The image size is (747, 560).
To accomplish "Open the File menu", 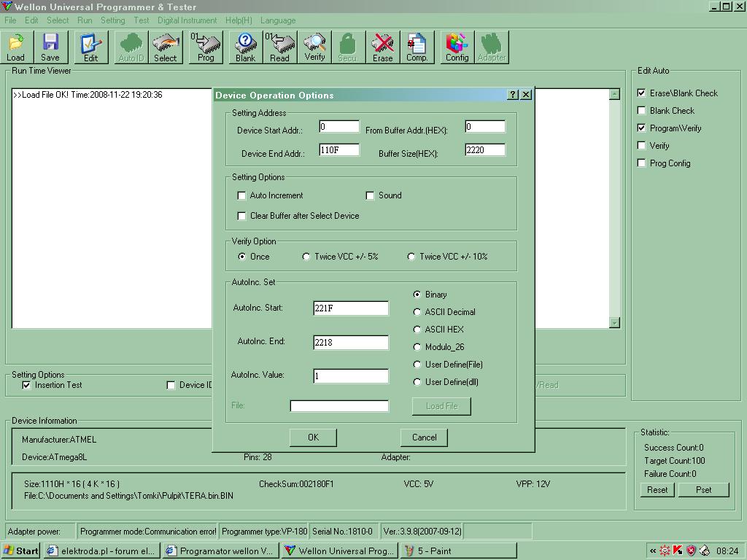I will (x=10, y=20).
